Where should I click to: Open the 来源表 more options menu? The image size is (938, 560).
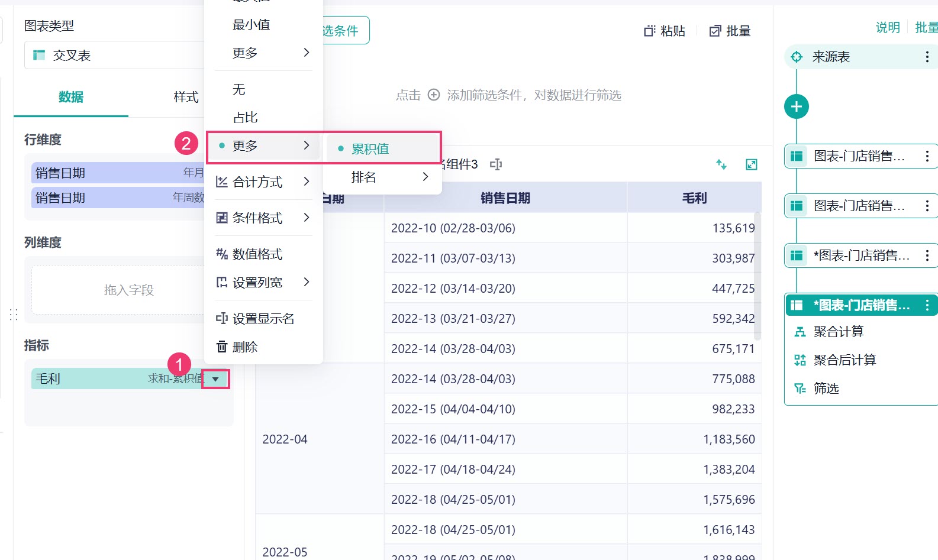click(927, 57)
